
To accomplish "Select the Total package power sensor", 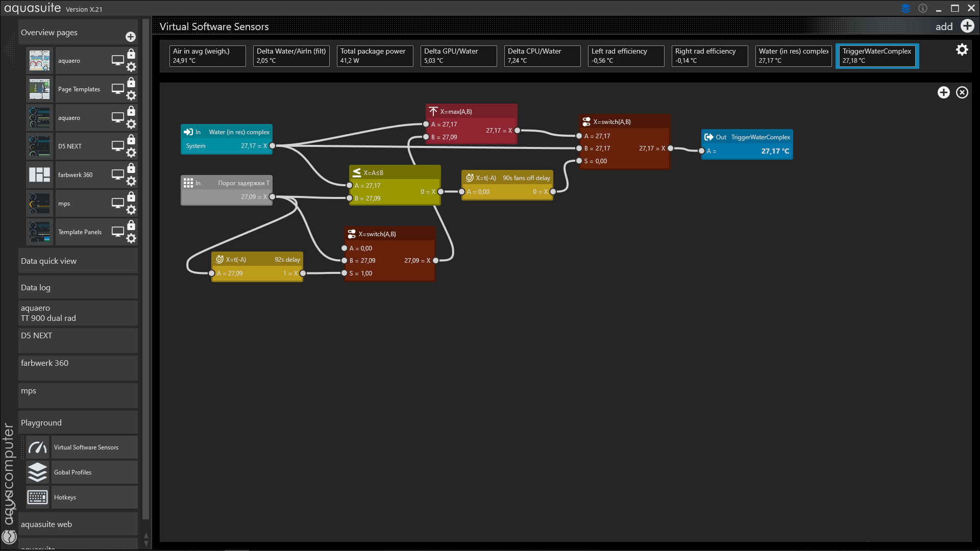I will (x=375, y=56).
